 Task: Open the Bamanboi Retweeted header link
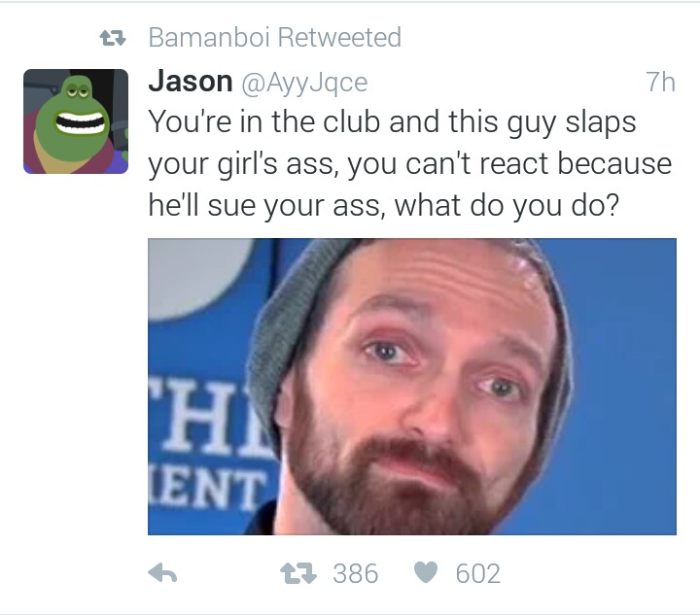(x=274, y=37)
